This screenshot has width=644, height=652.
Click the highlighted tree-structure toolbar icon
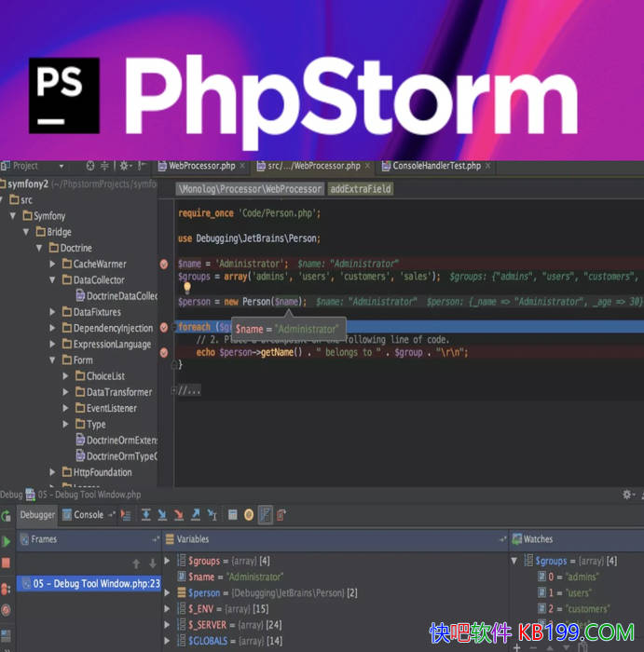266,515
